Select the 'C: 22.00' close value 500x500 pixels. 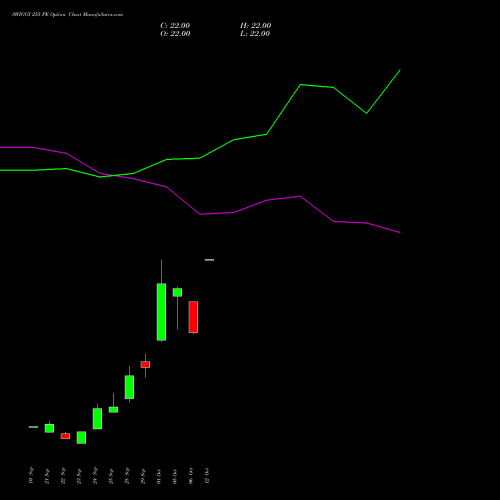click(175, 26)
